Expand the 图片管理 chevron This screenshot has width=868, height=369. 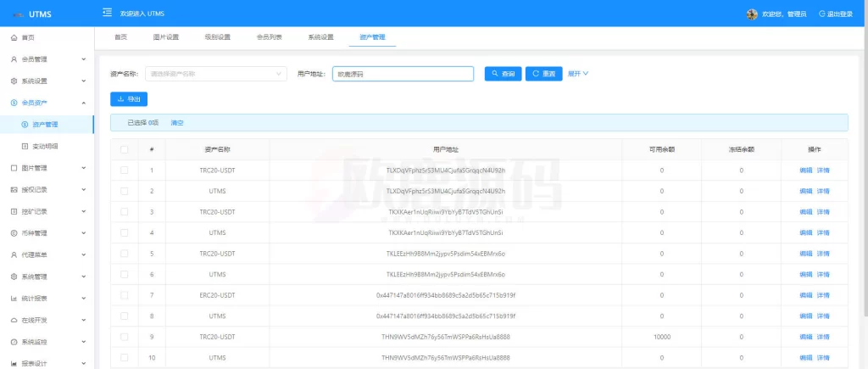pyautogui.click(x=84, y=168)
